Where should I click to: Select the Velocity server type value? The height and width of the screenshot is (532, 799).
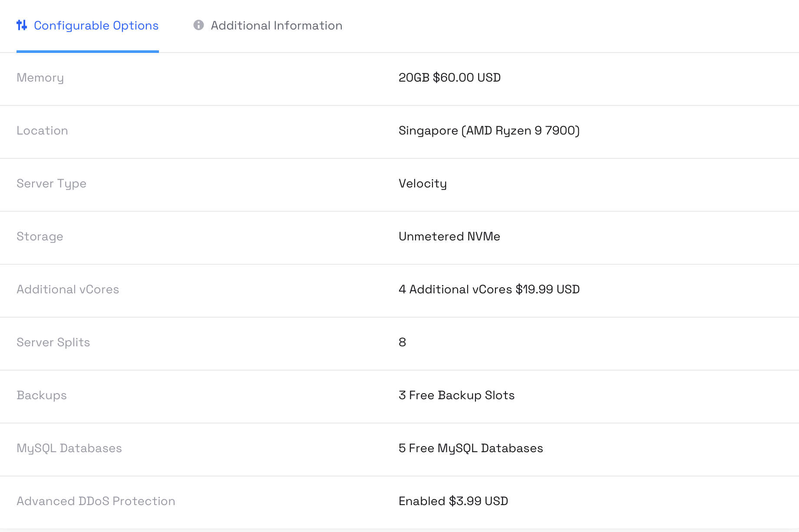[x=423, y=184]
